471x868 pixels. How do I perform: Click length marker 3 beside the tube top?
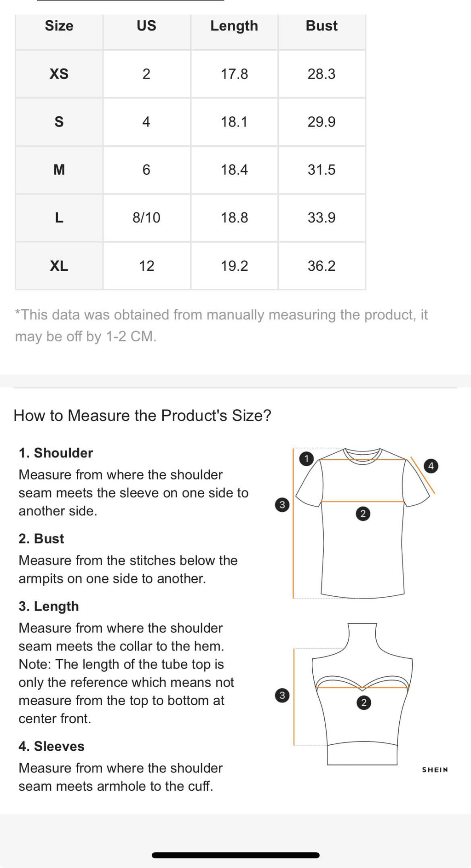[x=282, y=695]
